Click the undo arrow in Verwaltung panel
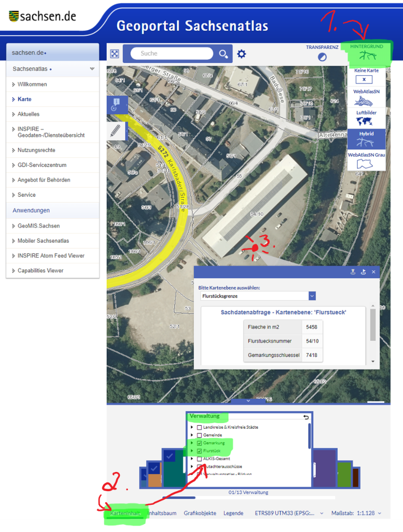 [x=306, y=417]
